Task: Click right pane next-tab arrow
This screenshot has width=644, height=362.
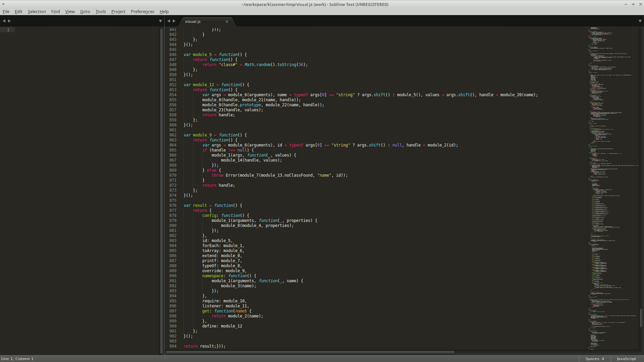Action: click(174, 21)
